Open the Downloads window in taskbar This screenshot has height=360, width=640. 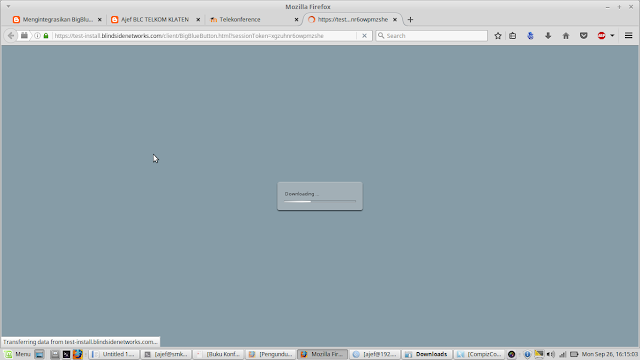pyautogui.click(x=427, y=354)
